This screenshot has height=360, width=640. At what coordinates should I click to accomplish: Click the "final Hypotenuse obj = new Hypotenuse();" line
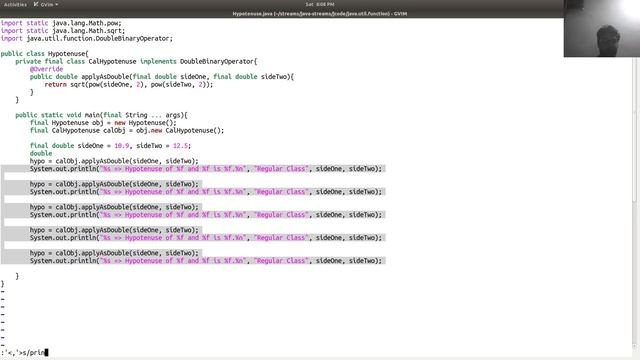pos(103,123)
